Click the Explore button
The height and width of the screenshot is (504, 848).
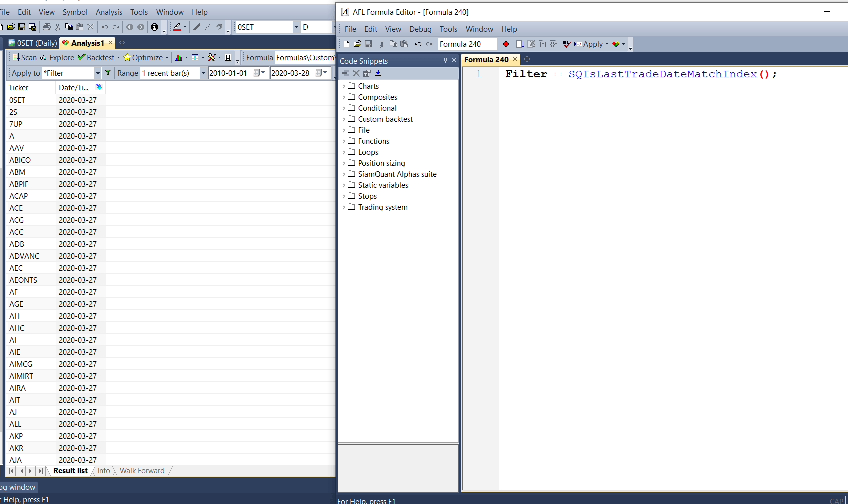(x=57, y=58)
